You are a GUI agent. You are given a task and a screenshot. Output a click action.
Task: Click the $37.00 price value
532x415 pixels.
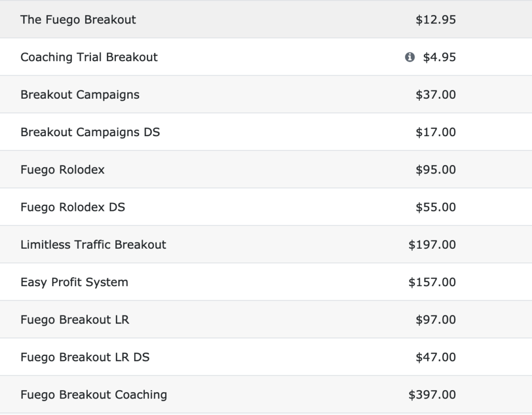(x=436, y=95)
